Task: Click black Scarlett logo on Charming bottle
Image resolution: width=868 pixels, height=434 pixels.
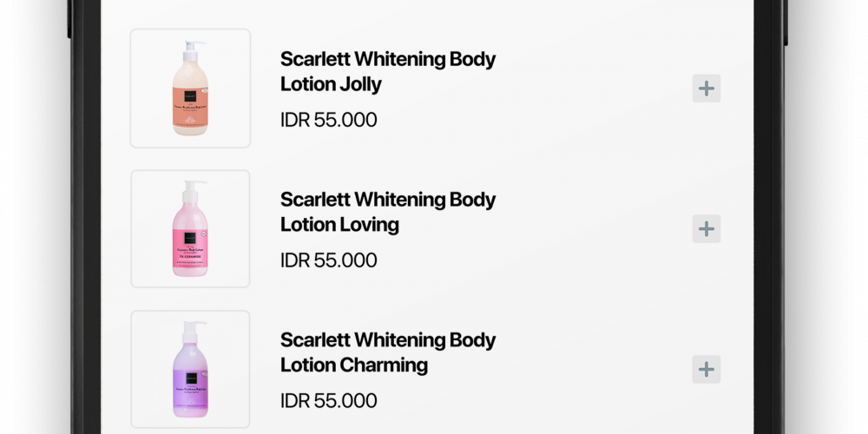Action: [186, 375]
